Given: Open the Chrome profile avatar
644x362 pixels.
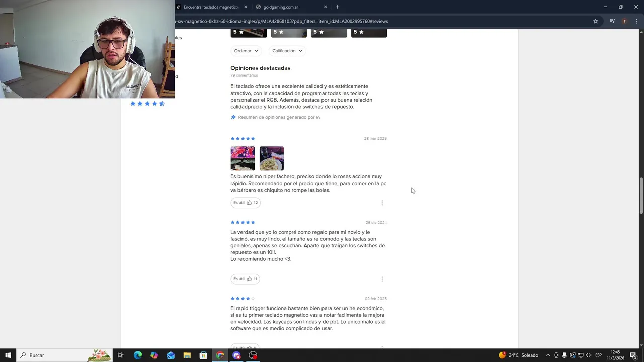Looking at the screenshot, I should coord(624,21).
